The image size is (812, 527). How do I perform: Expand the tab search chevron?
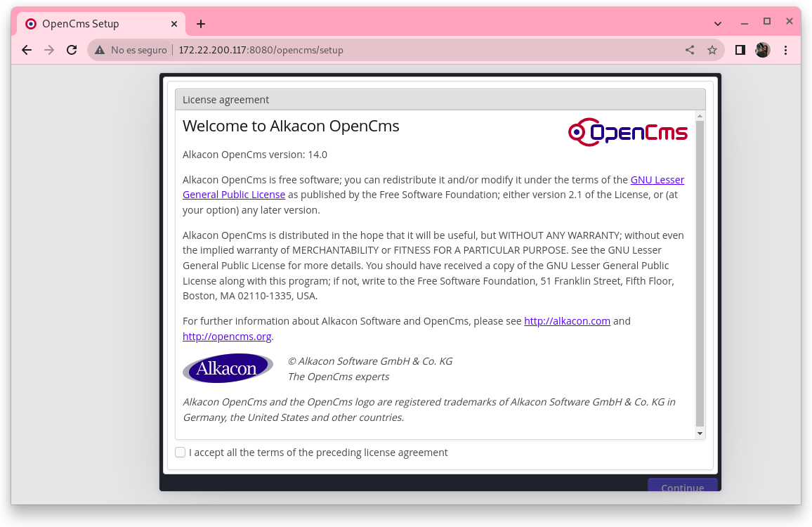pyautogui.click(x=718, y=23)
